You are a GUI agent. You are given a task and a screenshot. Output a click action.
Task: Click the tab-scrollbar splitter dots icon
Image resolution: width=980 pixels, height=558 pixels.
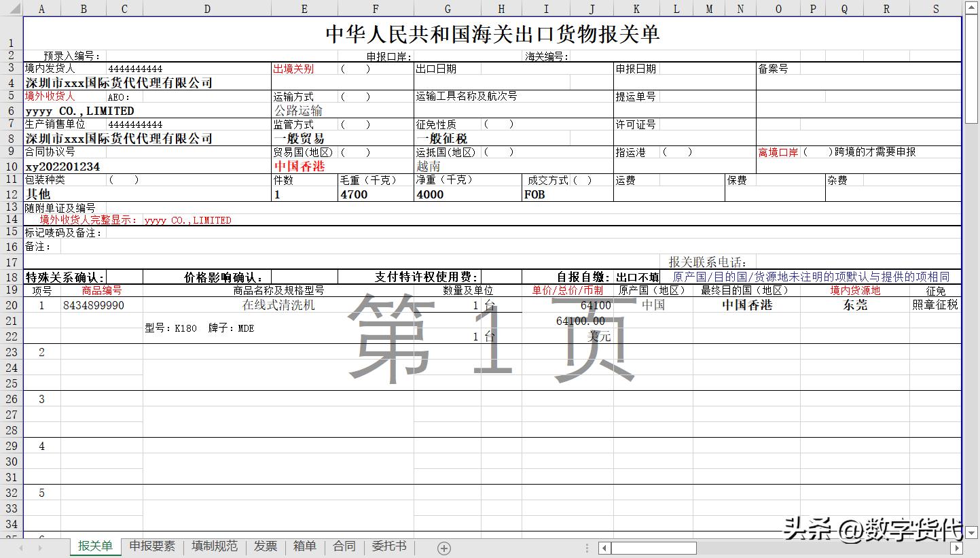[x=586, y=548]
